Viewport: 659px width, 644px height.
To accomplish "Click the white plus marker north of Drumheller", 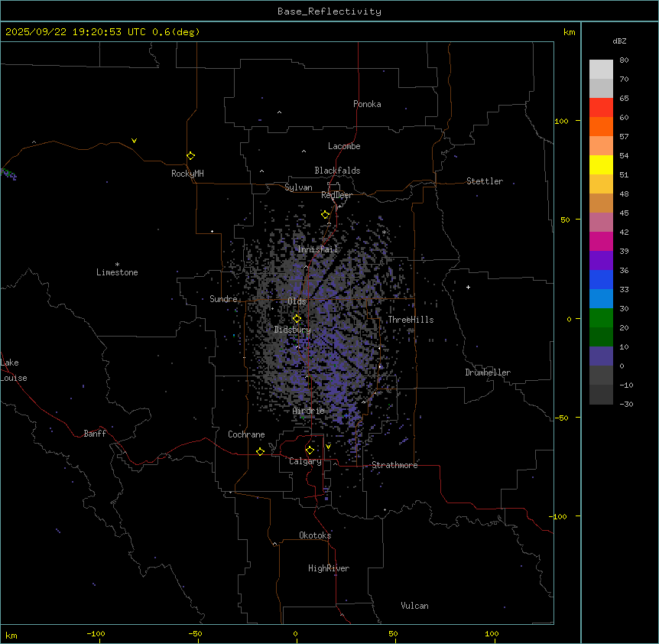I will pos(469,287).
